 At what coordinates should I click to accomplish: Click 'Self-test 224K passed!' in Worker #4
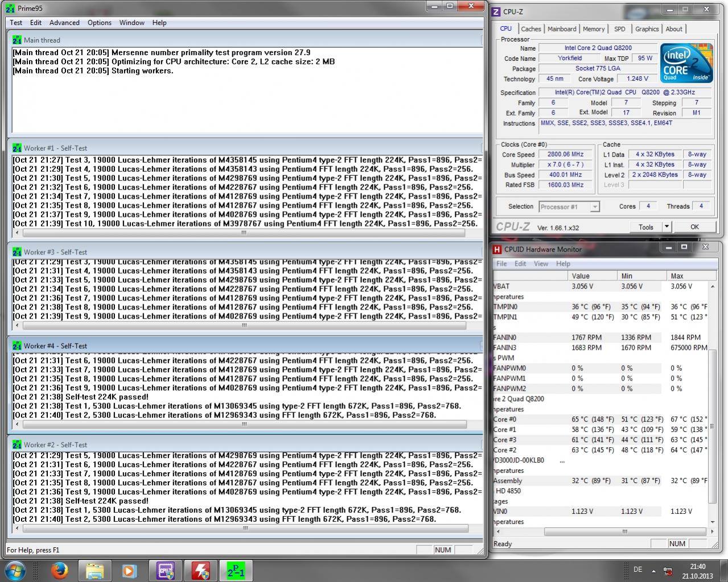click(x=106, y=397)
